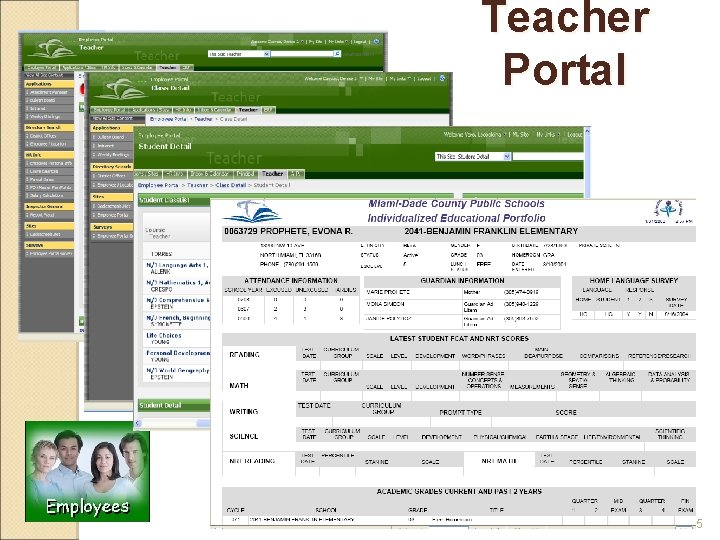Screen dimensions: 720x540
Task: Open the 'This Site: Student Detail' scope dropdown
Action: pos(472,157)
